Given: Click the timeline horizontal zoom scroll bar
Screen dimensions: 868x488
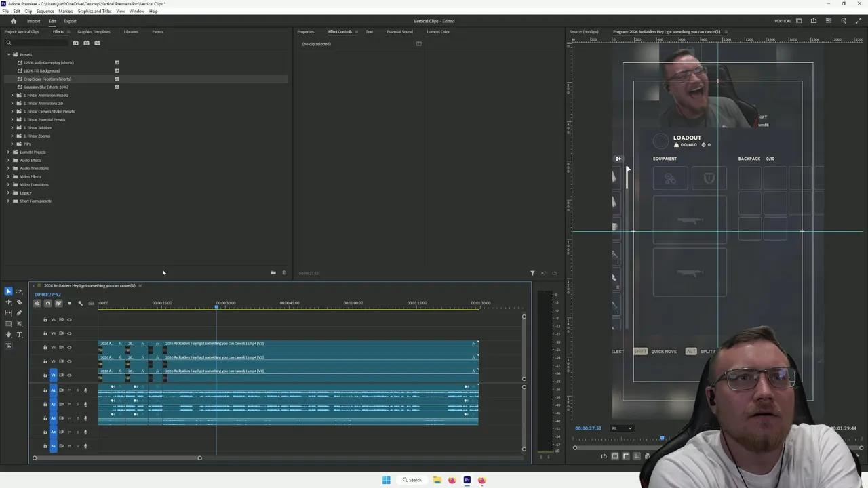Looking at the screenshot, I should (x=117, y=458).
